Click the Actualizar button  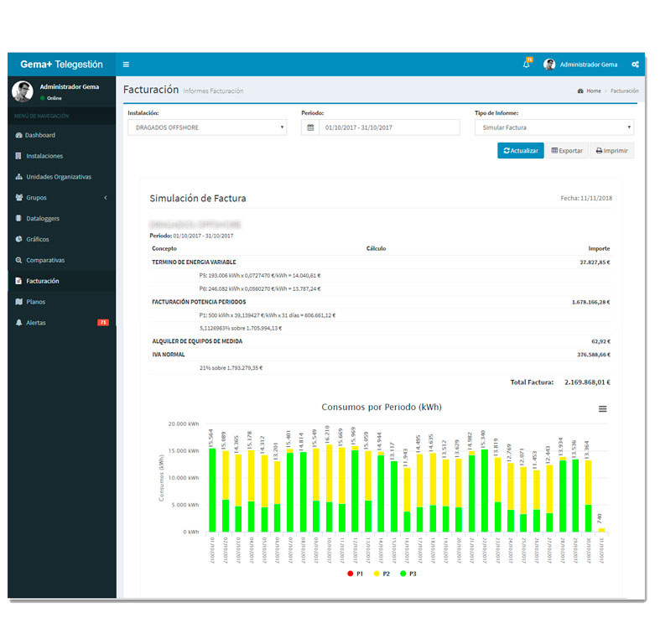tap(521, 151)
